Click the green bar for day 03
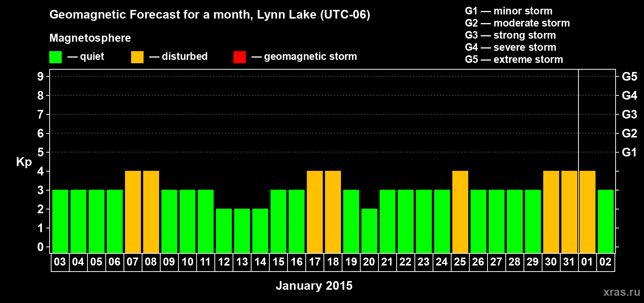 60,221
